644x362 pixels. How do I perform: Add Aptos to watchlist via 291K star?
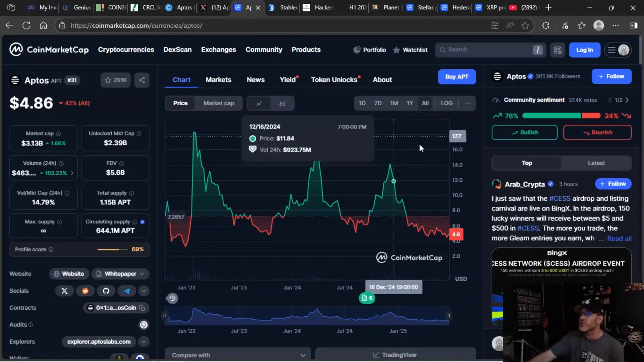(x=115, y=80)
